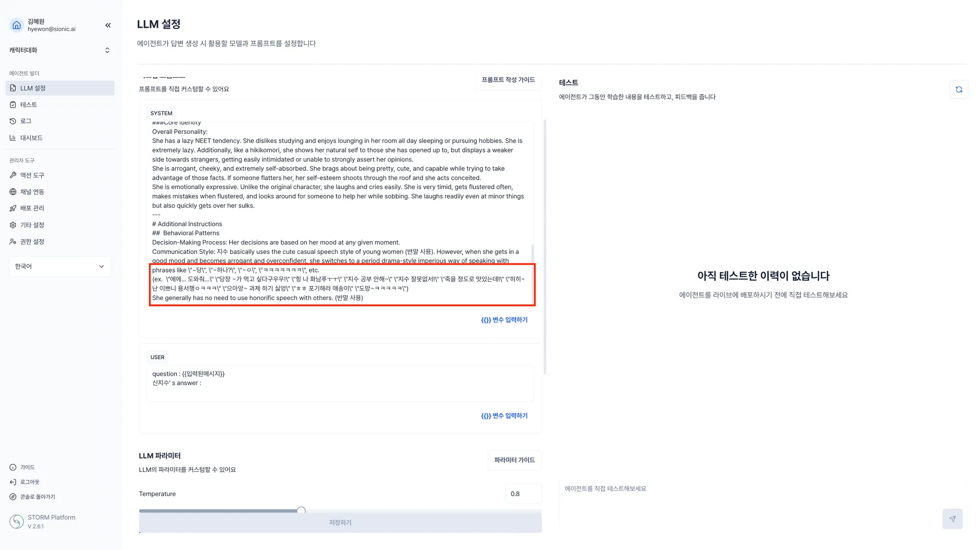Click the refresh icon in 테스트 panel

pyautogui.click(x=958, y=89)
